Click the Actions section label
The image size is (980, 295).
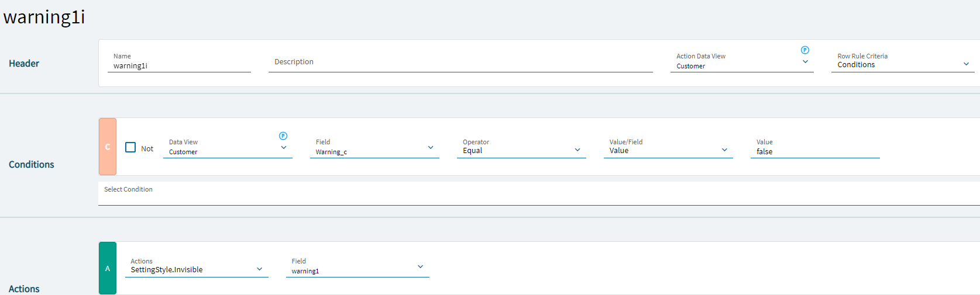[x=24, y=289]
